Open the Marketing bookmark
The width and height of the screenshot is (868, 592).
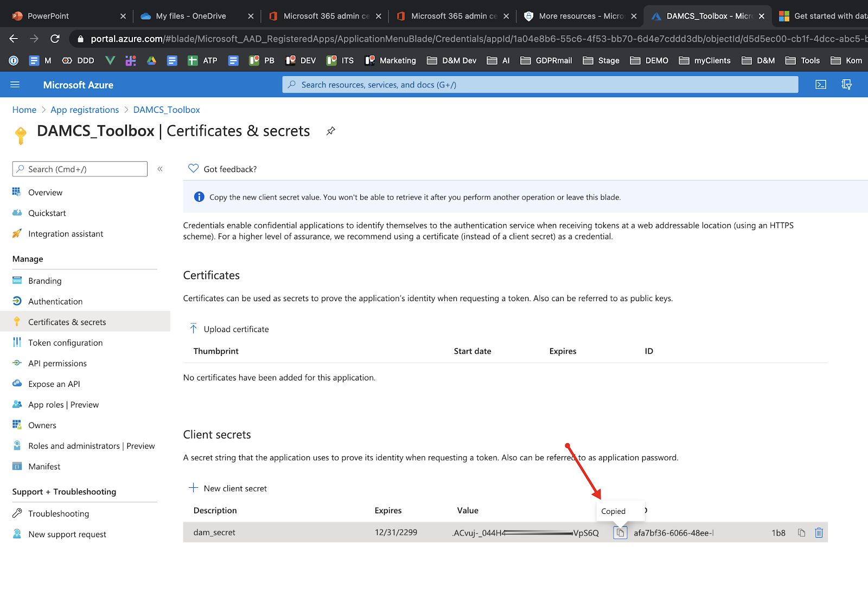pyautogui.click(x=391, y=60)
